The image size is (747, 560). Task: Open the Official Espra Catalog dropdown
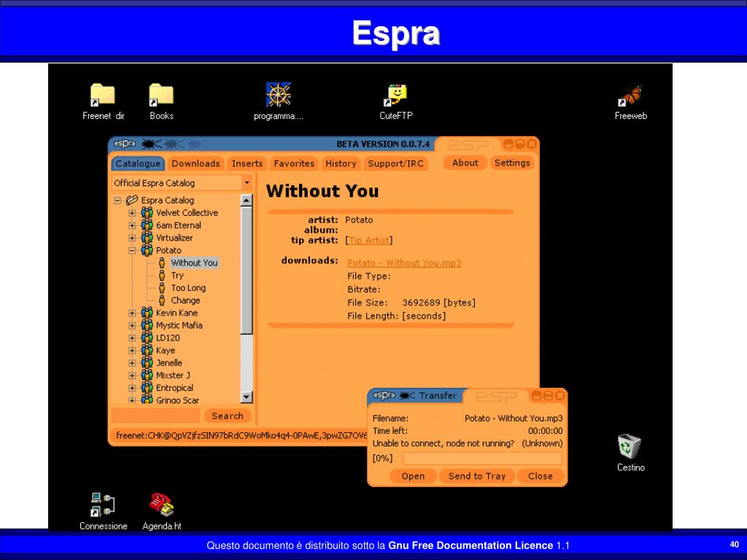tap(247, 183)
